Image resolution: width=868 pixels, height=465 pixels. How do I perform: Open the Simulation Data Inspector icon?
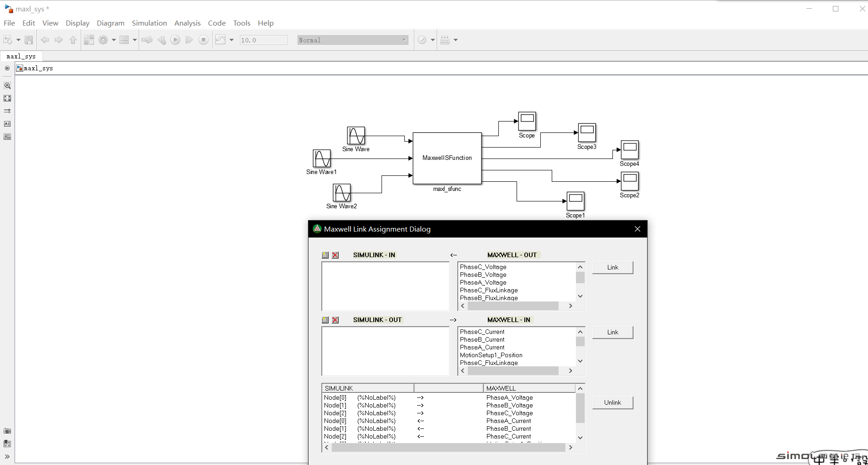[x=220, y=40]
